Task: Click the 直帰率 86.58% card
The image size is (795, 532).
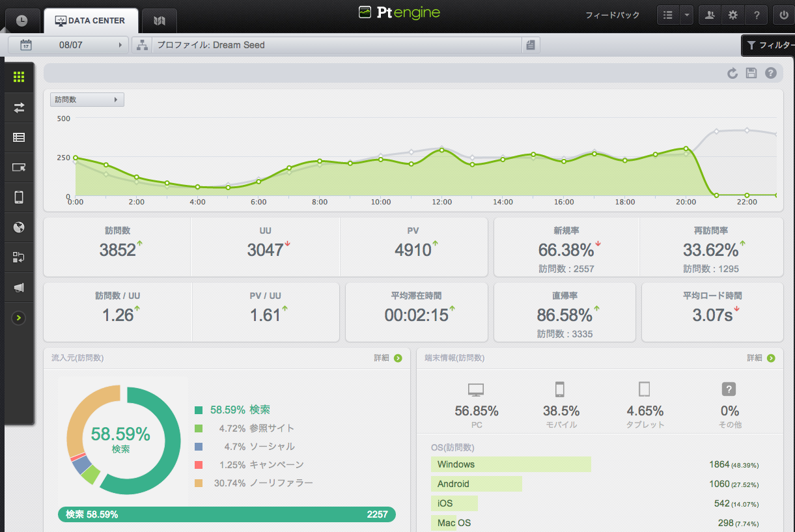Action: coord(565,312)
